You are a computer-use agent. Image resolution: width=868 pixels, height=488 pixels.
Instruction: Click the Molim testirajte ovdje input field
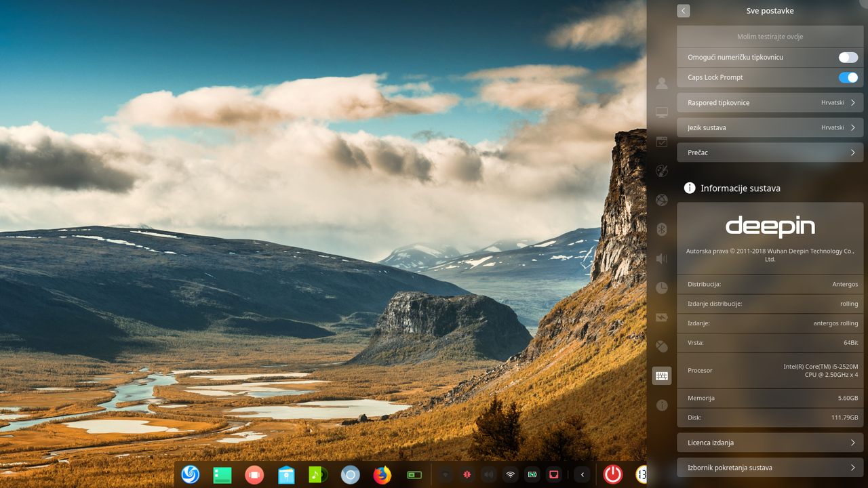(770, 36)
